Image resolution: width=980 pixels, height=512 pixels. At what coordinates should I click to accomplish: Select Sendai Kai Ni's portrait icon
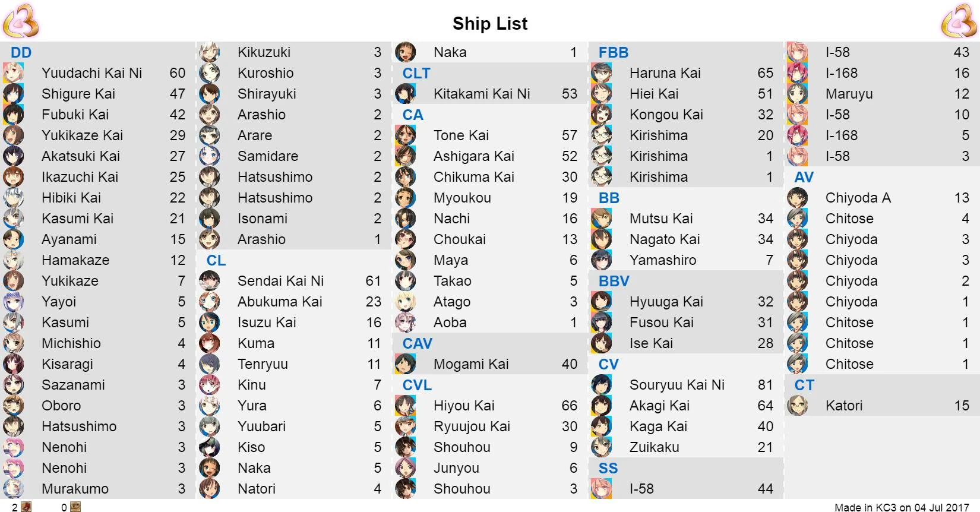tap(209, 281)
